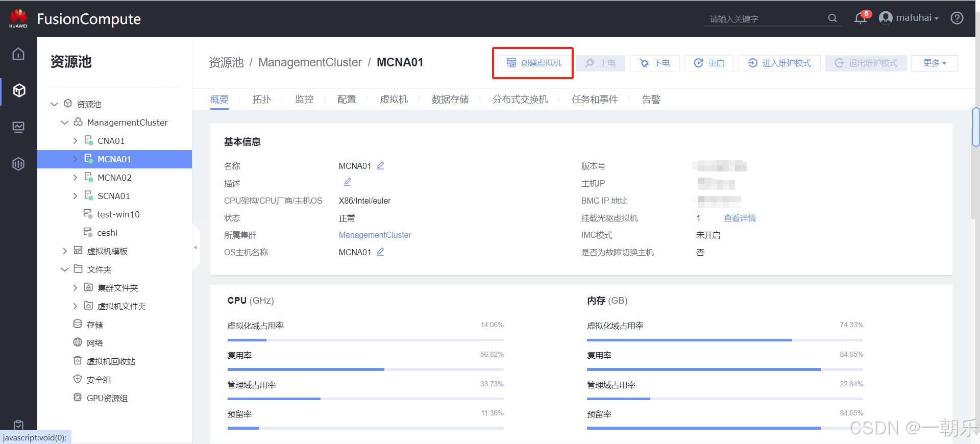
Task: Click the 创建虚拟机 button
Action: coord(533,63)
